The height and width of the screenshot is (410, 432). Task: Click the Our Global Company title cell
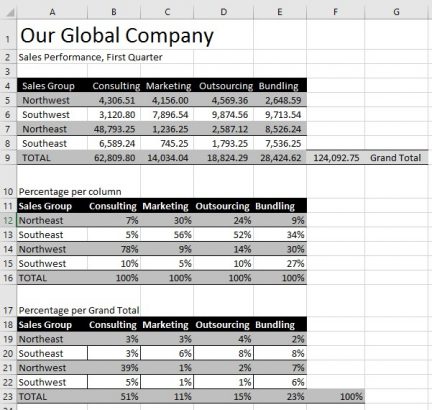117,35
